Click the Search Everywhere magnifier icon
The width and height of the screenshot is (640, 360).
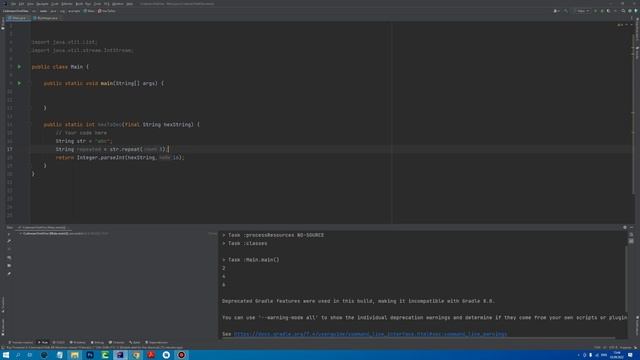pyautogui.click(x=623, y=11)
